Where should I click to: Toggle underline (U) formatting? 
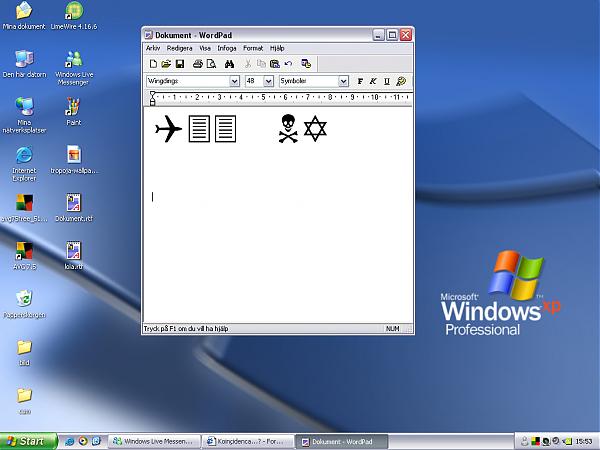coord(387,81)
